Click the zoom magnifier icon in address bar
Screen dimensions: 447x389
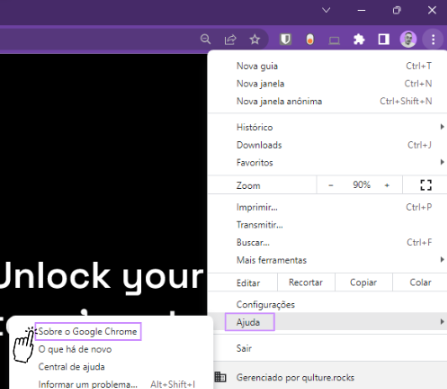(206, 39)
